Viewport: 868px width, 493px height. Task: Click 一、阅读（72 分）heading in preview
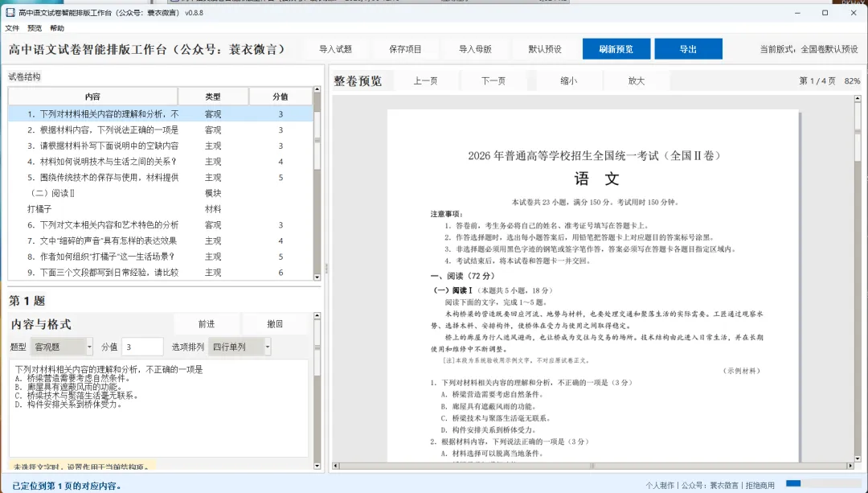click(463, 276)
